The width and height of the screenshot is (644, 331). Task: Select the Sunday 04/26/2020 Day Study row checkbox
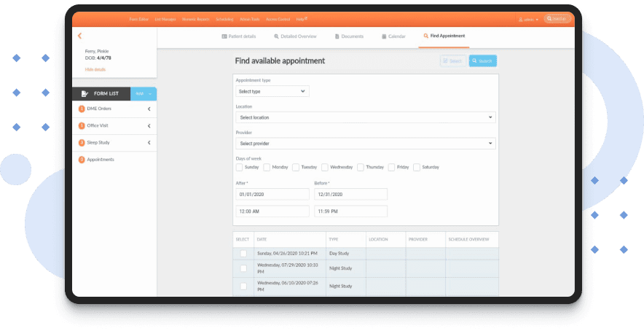tap(243, 254)
